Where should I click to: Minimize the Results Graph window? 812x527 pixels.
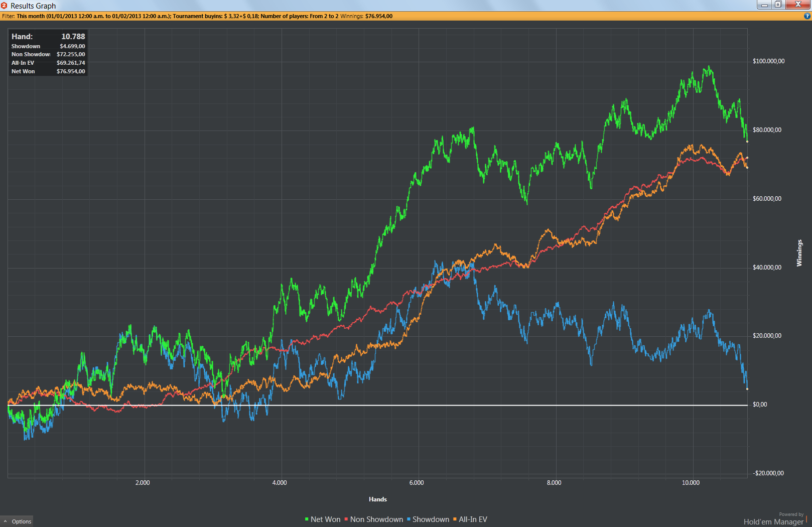pyautogui.click(x=764, y=5)
